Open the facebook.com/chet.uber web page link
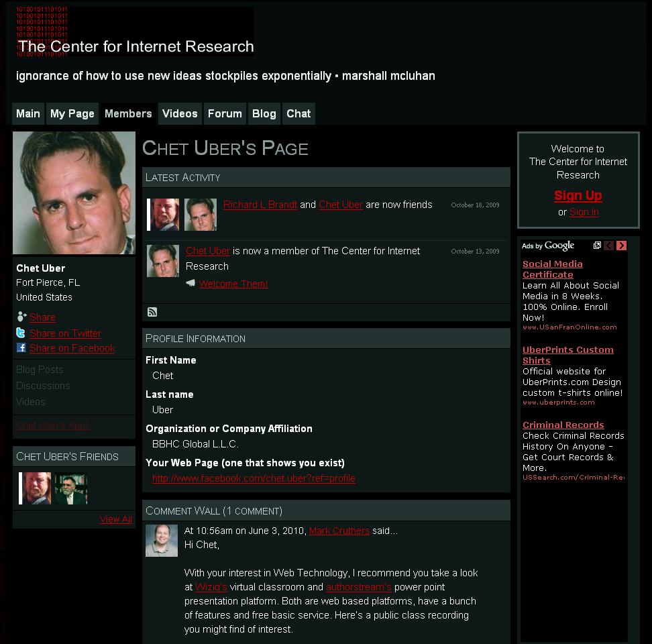This screenshot has width=652, height=644. click(254, 478)
